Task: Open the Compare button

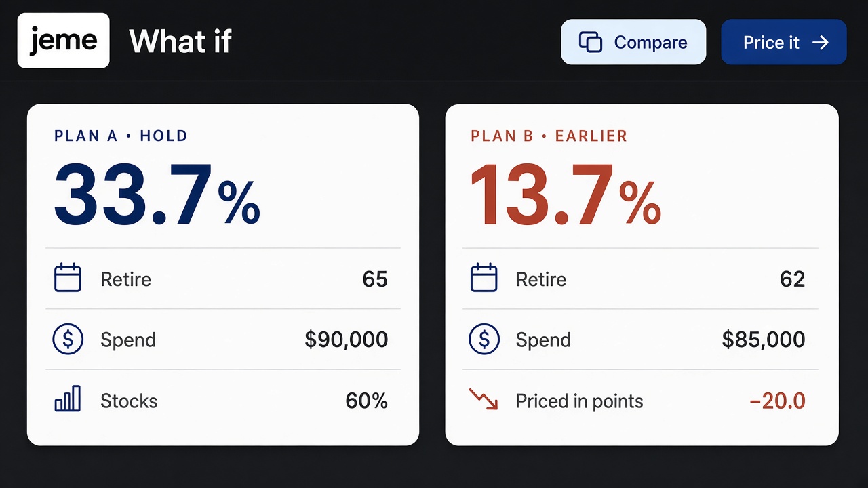Action: 633,42
